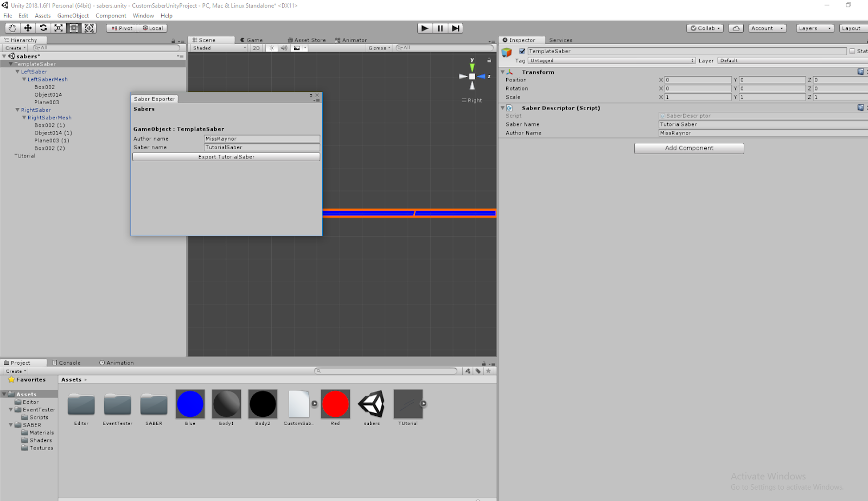Screen dimensions: 868x501
Task: Click the Add Component button
Action: click(688, 148)
